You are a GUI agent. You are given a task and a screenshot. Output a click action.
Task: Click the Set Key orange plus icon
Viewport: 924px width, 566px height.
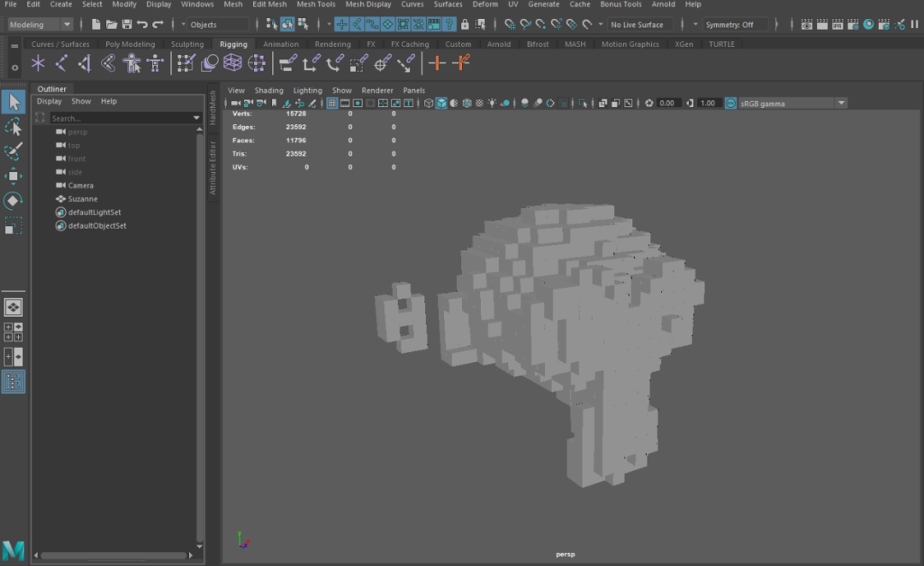click(x=436, y=63)
